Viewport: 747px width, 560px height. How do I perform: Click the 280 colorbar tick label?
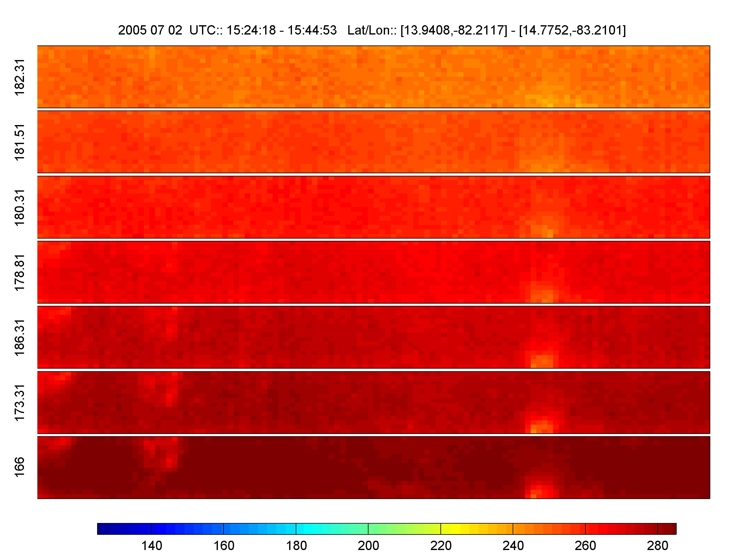[x=657, y=545]
